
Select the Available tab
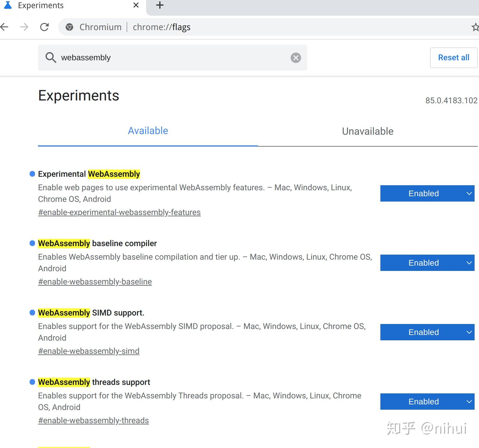pos(148,131)
